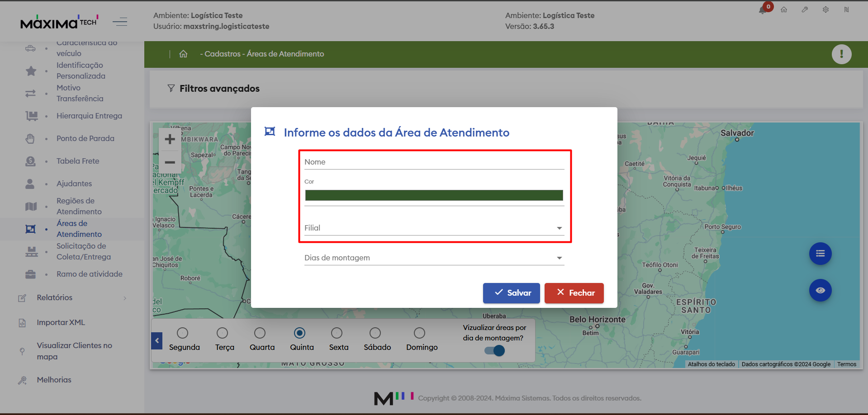Click the Termos link on the map

pos(847,364)
